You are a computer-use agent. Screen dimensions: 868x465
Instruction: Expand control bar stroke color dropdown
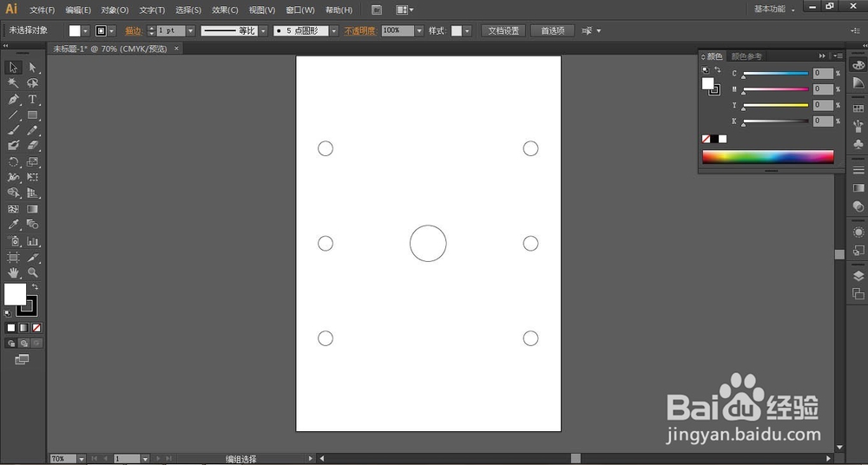[x=112, y=31]
